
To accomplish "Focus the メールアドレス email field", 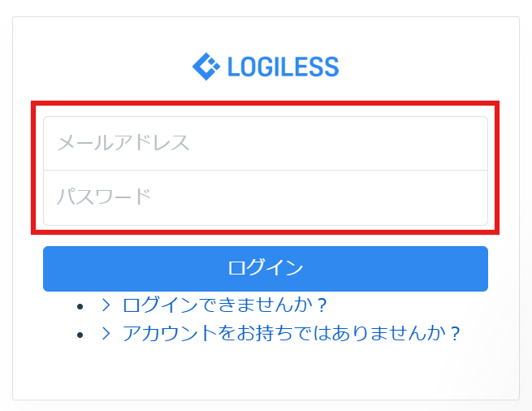I will coord(265,144).
